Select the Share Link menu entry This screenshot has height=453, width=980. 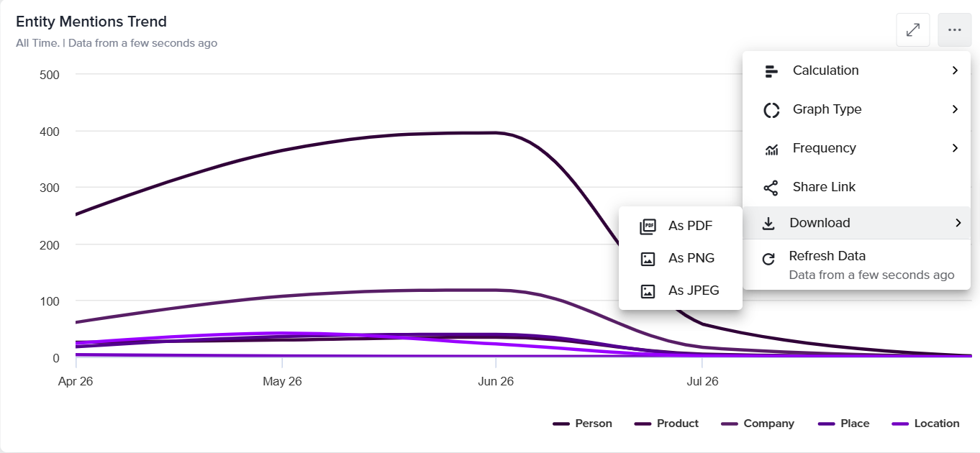856,187
